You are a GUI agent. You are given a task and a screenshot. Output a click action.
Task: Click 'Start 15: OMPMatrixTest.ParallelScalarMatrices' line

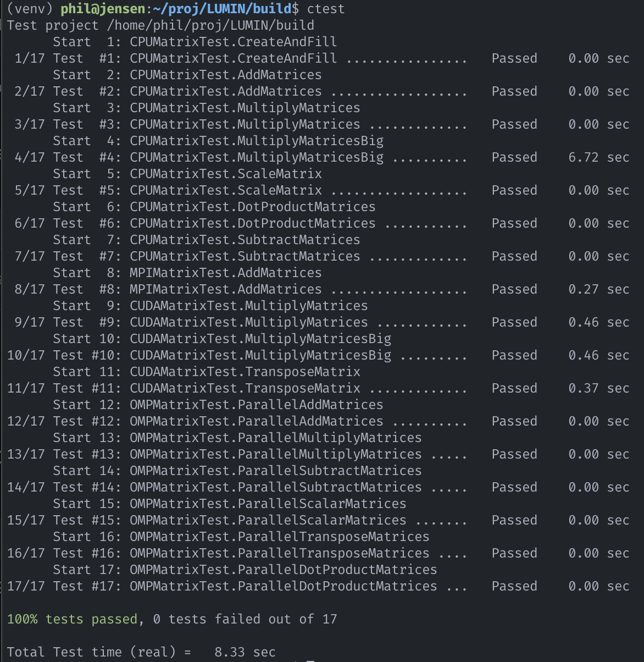[230, 504]
